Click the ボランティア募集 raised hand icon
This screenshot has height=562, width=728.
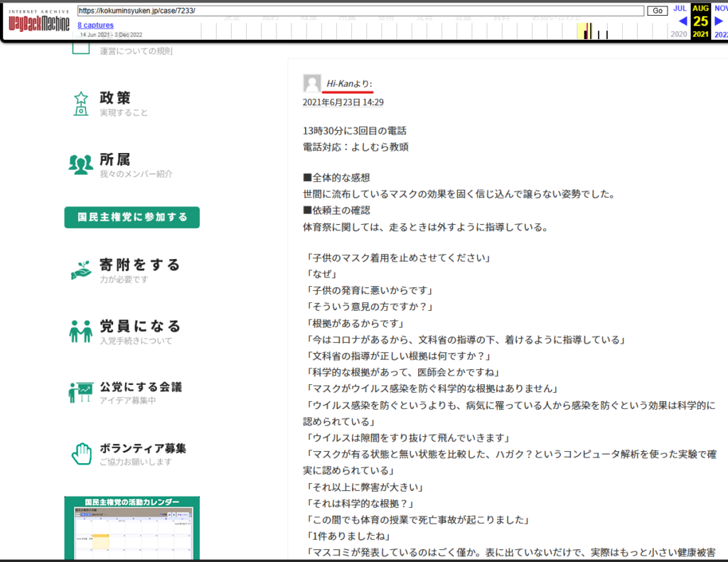point(81,454)
